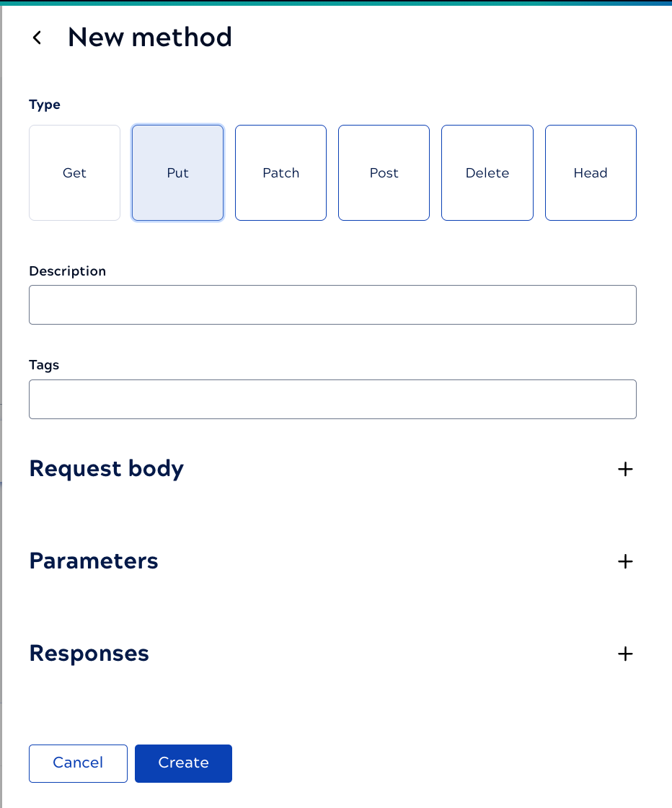Click the plus icon beside Parameters

point(625,561)
